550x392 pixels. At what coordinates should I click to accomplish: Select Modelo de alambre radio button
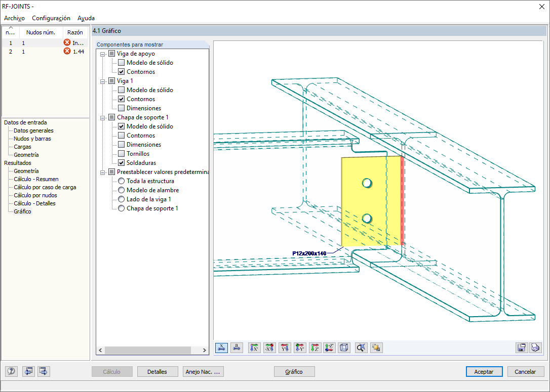tap(121, 190)
